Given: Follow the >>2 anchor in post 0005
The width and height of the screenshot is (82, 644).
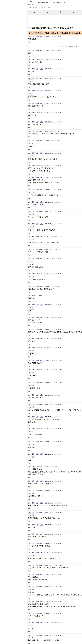Looking at the screenshot, I should click(x=31, y=81).
